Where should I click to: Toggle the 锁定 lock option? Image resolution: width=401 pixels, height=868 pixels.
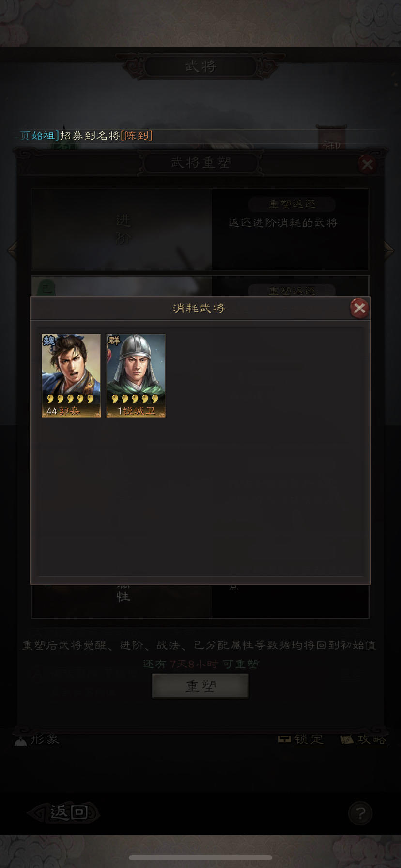click(x=301, y=739)
